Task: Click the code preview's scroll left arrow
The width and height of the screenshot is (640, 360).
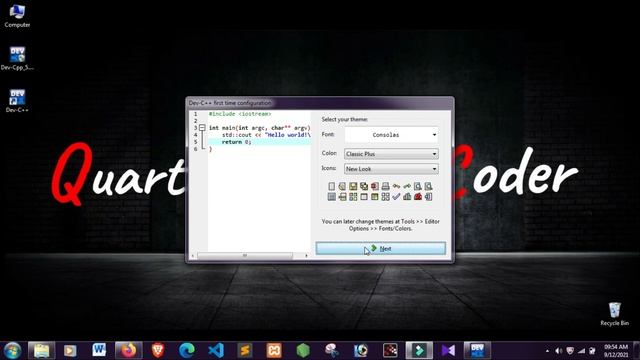Action: [x=193, y=256]
